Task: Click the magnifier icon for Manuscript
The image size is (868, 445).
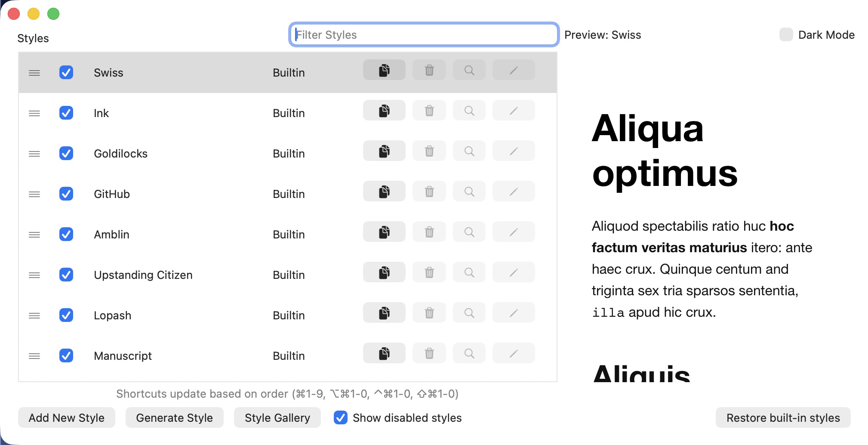Action: 469,353
